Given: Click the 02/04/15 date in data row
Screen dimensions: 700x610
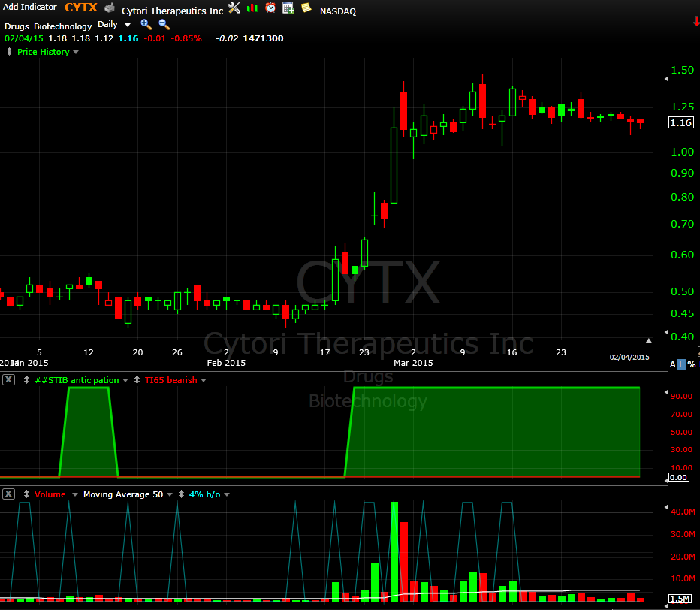Looking at the screenshot, I should tap(24, 38).
